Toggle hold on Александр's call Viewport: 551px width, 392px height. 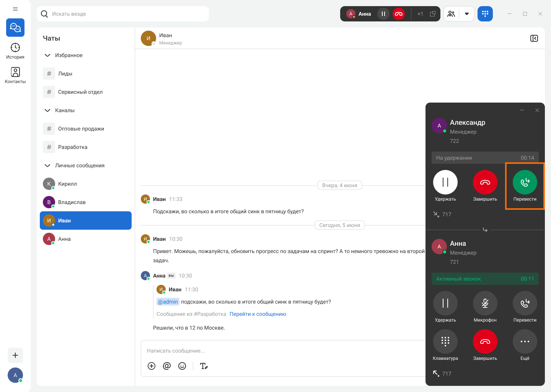point(445,182)
